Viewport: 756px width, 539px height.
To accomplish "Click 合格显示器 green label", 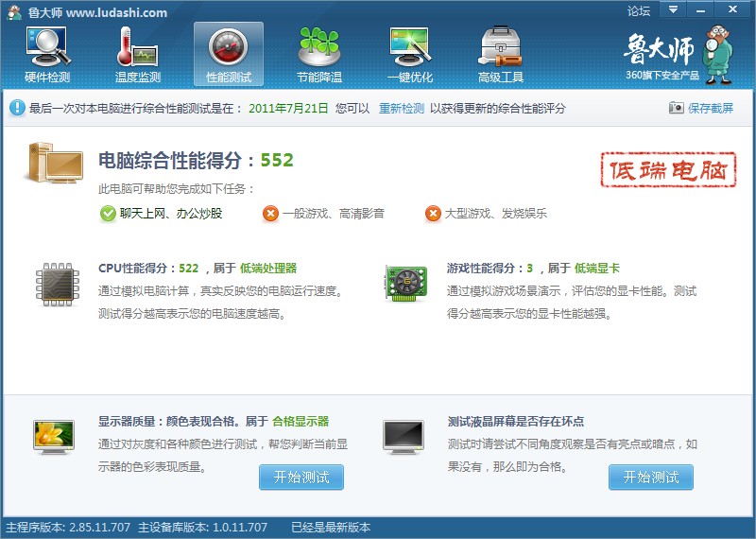I will coord(301,421).
